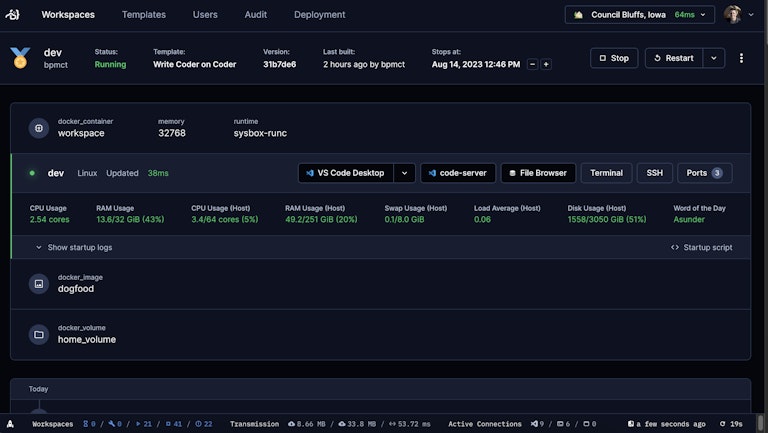This screenshot has width=768, height=433.
Task: Open the three-dot workspace options menu
Action: pyautogui.click(x=741, y=58)
